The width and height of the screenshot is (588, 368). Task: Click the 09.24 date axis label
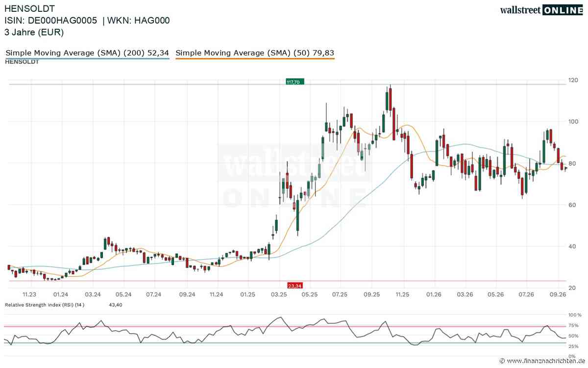pos(187,294)
